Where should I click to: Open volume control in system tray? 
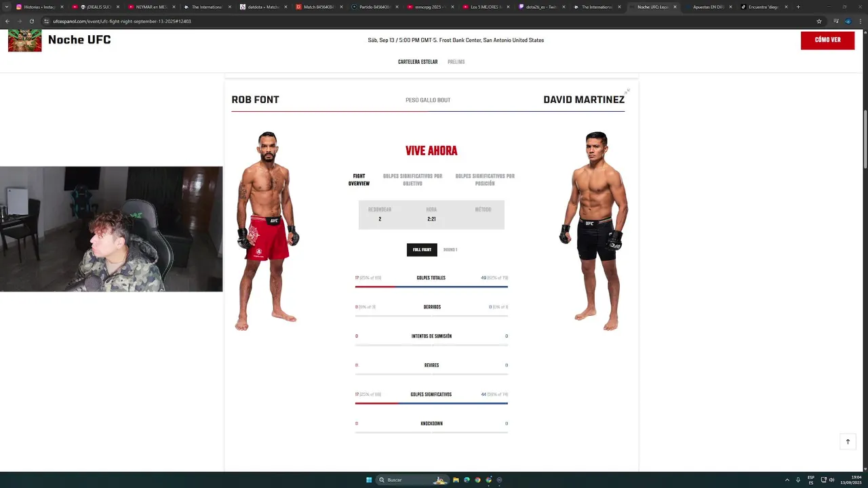[x=832, y=480]
